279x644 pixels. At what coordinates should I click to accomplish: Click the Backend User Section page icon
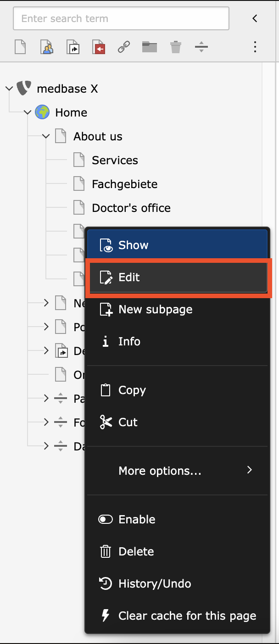47,47
